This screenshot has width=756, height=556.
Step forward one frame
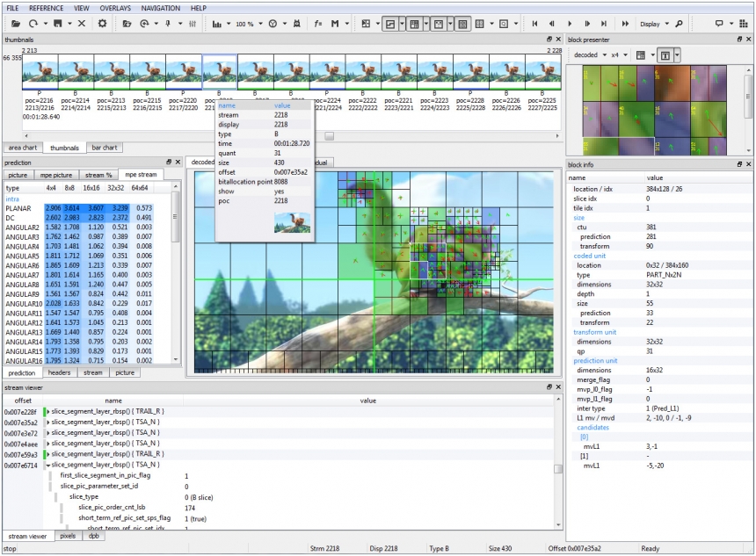point(586,24)
